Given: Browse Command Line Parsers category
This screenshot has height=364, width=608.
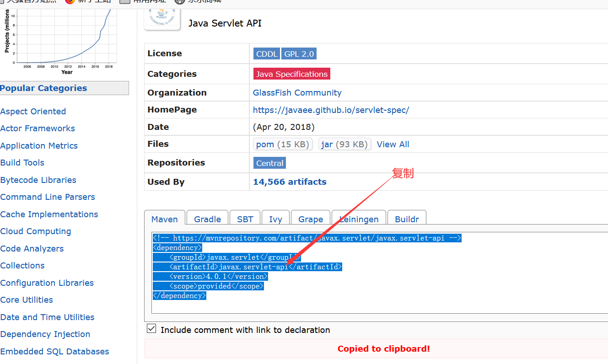Looking at the screenshot, I should (48, 197).
